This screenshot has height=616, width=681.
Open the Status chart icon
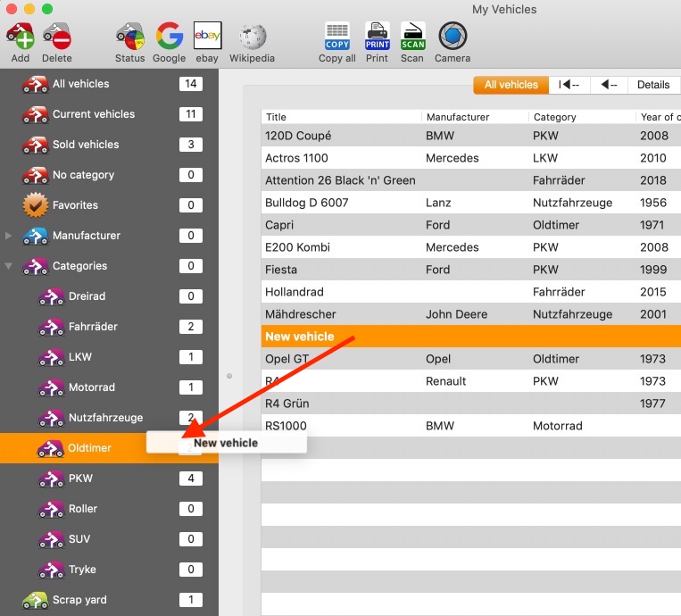129,36
